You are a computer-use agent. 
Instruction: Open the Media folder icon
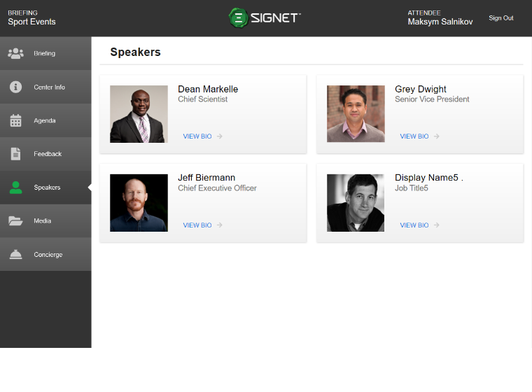pyautogui.click(x=15, y=221)
